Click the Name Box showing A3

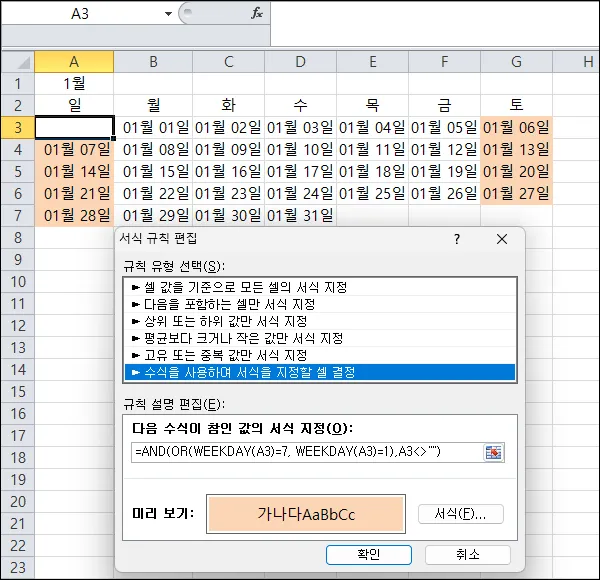pyautogui.click(x=80, y=14)
